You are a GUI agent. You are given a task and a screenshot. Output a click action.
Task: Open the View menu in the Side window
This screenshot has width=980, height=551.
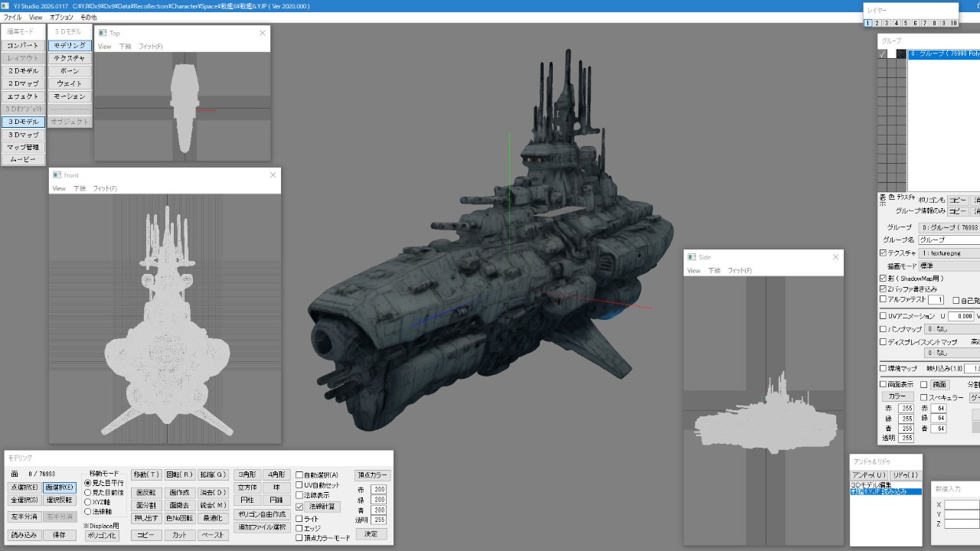pos(694,270)
